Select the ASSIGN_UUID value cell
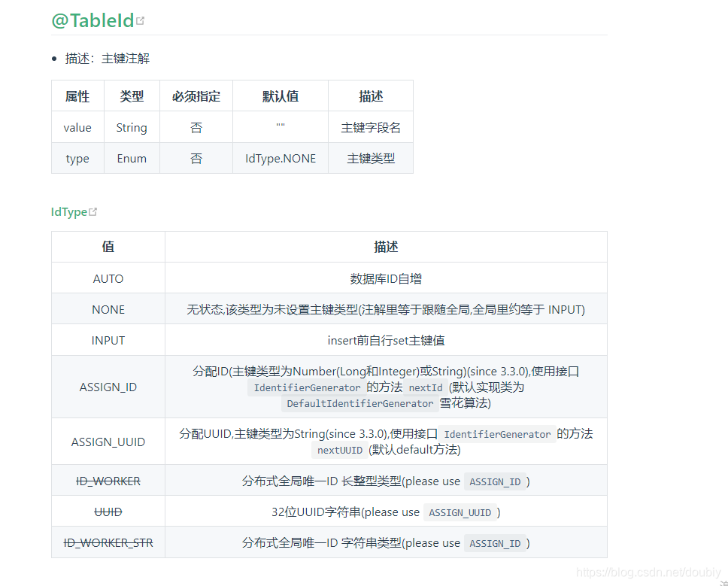728x586 pixels. pos(108,442)
